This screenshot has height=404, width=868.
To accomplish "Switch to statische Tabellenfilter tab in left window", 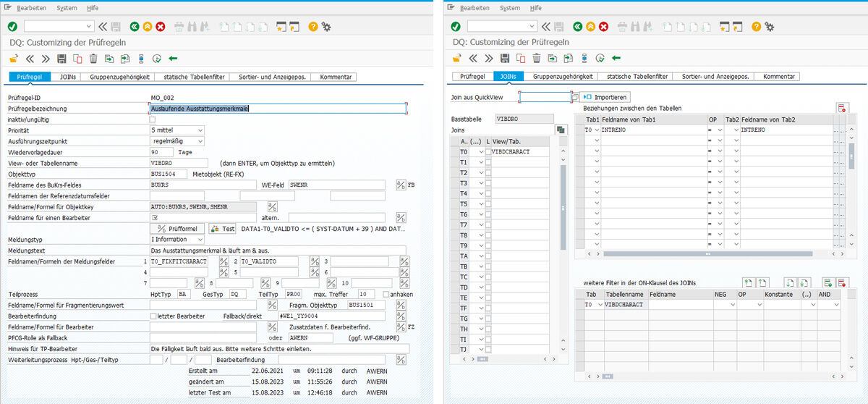I will click(194, 77).
